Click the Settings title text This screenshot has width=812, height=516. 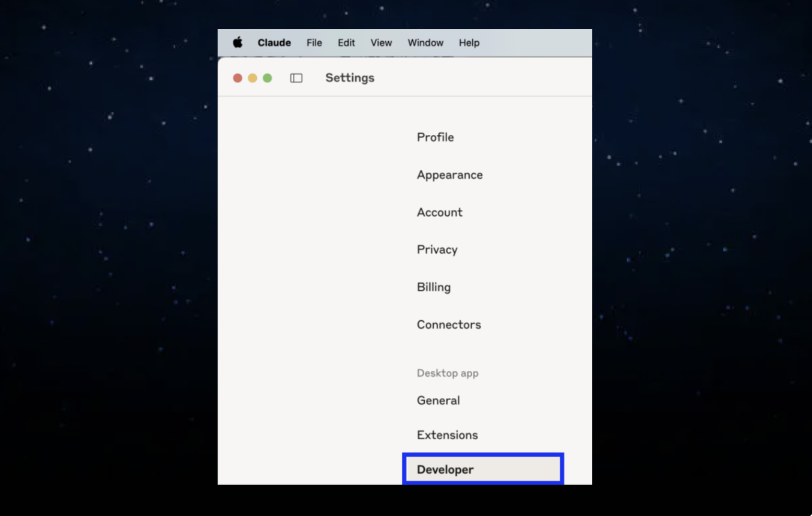click(350, 78)
